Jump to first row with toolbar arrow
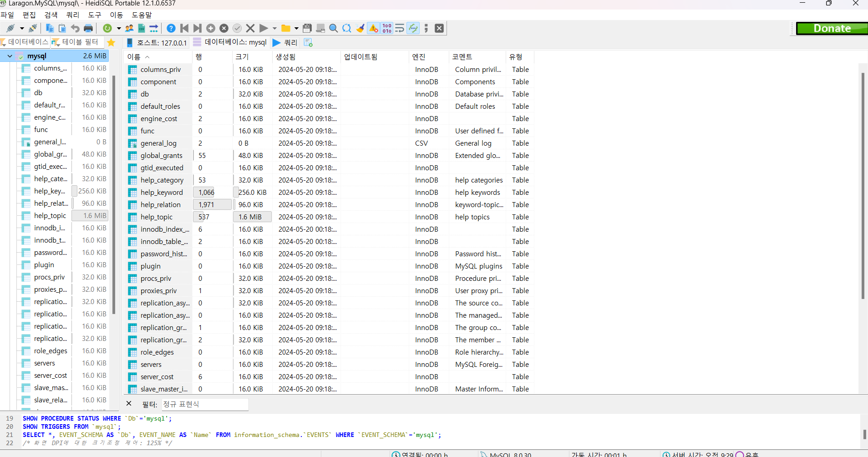 [x=184, y=28]
